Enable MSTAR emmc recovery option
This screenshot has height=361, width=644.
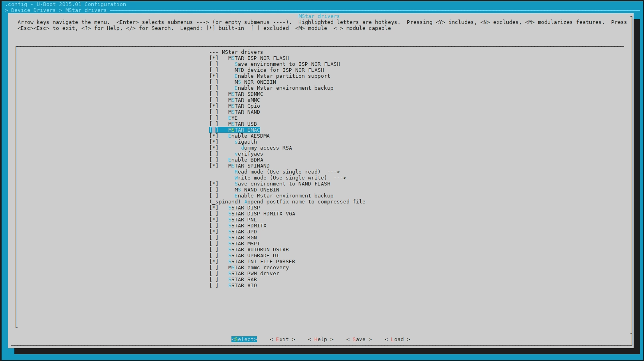pyautogui.click(x=249, y=268)
